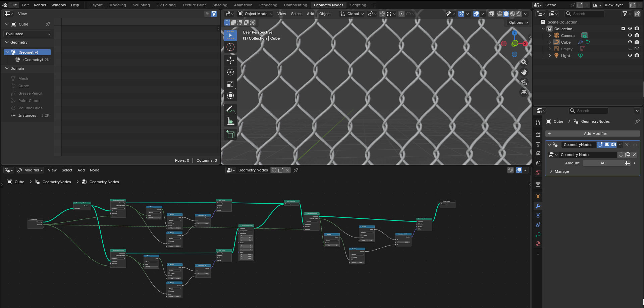The width and height of the screenshot is (644, 308).
Task: Toggle camera view in viewport
Action: pyautogui.click(x=524, y=82)
